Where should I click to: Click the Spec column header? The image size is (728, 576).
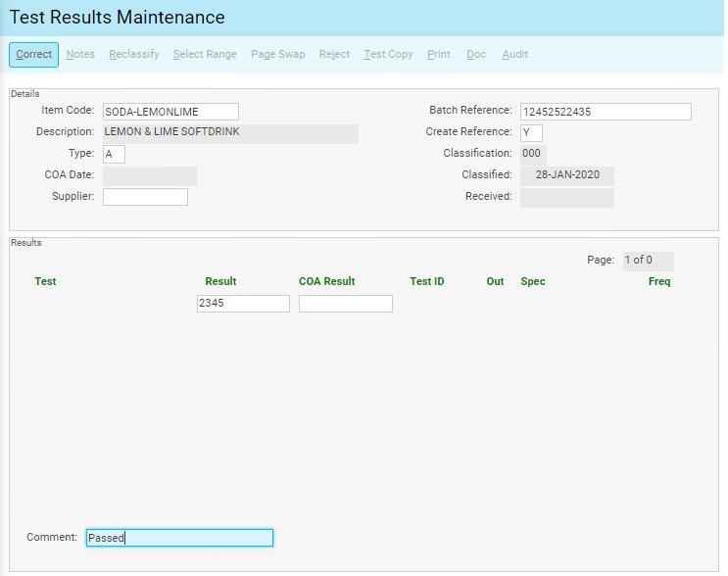(533, 281)
